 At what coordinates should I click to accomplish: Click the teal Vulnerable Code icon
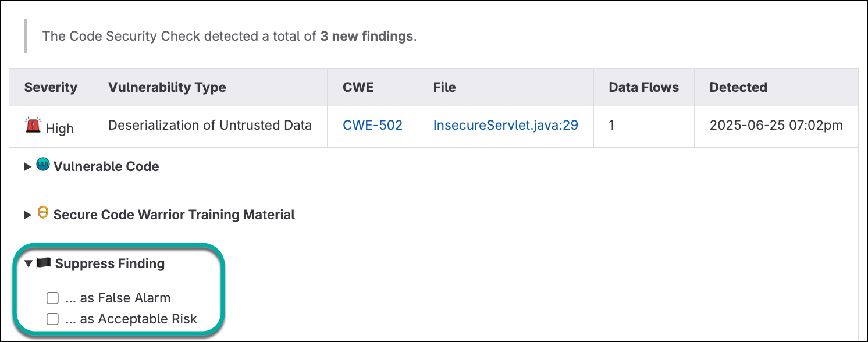[x=43, y=165]
